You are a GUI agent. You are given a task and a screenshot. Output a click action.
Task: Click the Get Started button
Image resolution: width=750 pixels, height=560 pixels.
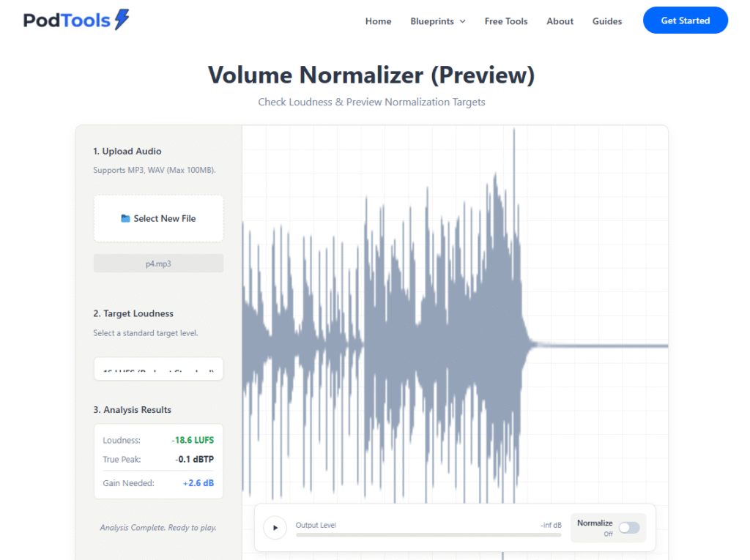(x=685, y=20)
